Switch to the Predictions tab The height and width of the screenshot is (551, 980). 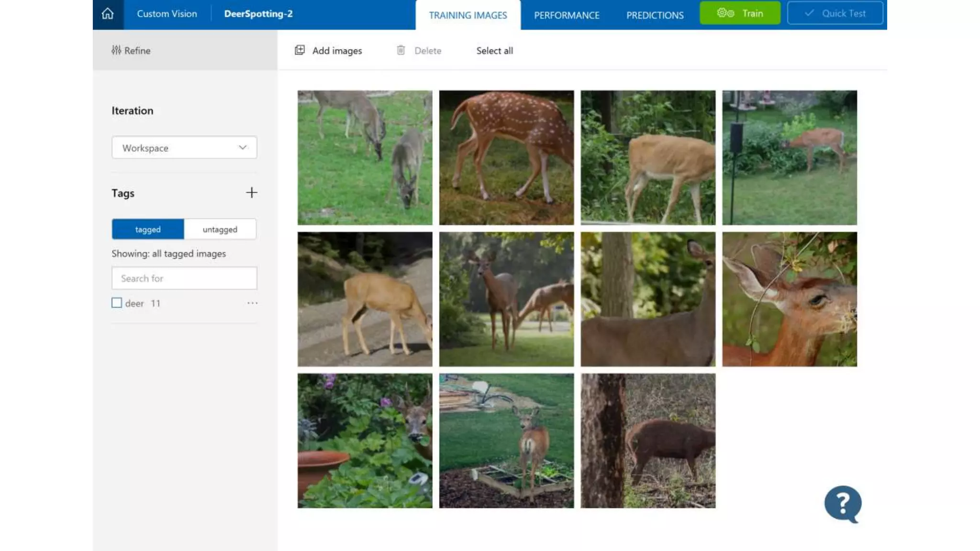[655, 15]
